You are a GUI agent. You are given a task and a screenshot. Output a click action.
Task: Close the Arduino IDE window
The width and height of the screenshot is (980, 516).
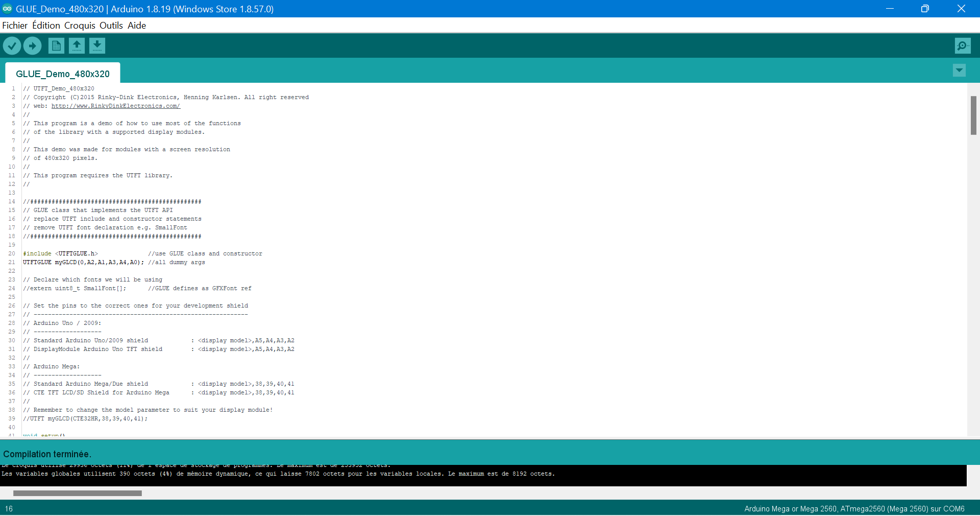click(961, 9)
